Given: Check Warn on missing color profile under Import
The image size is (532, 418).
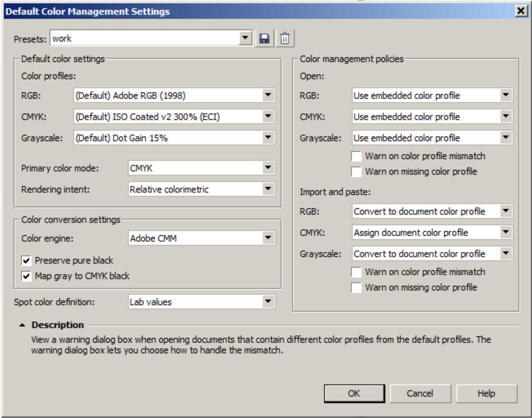Looking at the screenshot, I should [356, 288].
